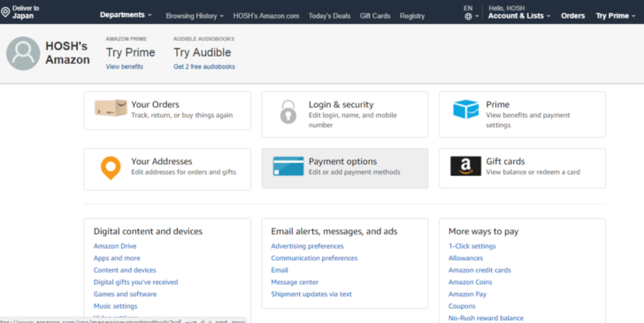Click the Digital content and devices heading

click(149, 231)
